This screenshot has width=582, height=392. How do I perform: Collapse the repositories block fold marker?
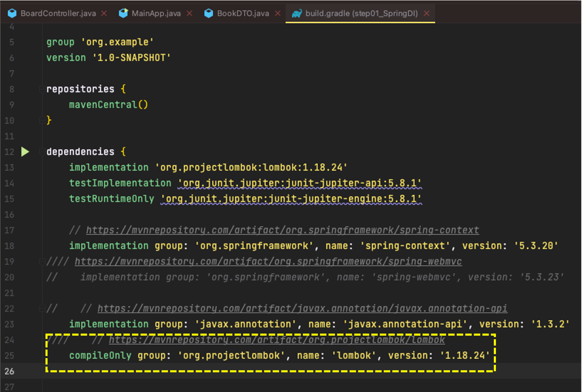(42, 89)
